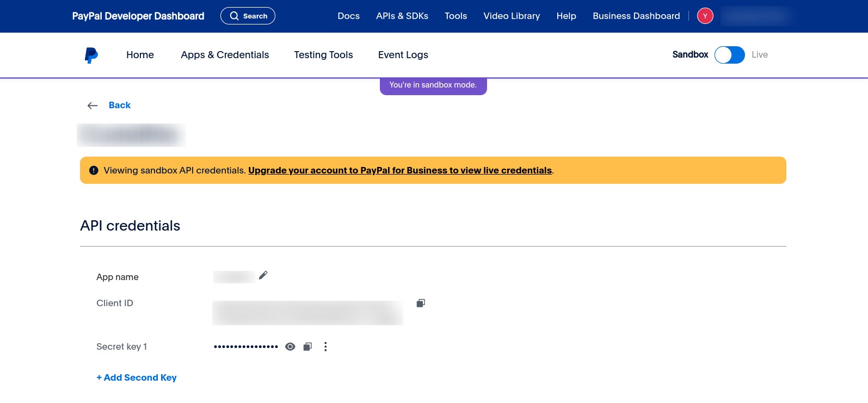Image resolution: width=868 pixels, height=403 pixels.
Task: Open the Docs menu
Action: tap(348, 16)
